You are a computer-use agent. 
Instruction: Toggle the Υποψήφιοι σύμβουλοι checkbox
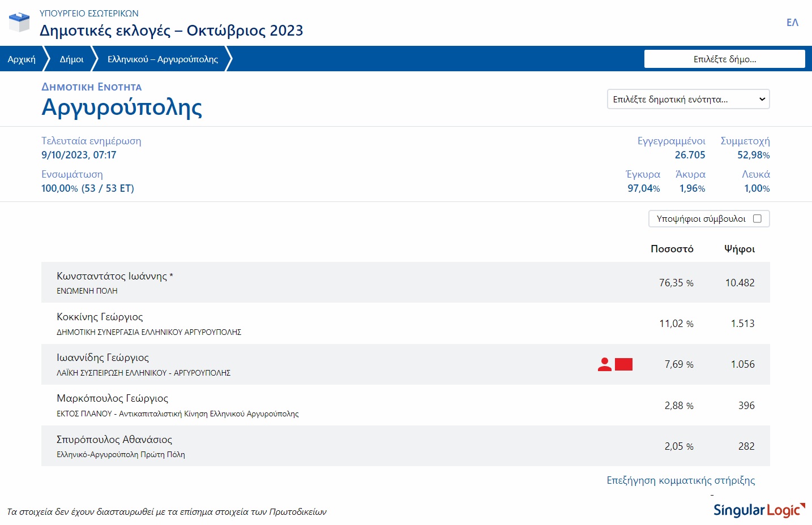coord(757,218)
